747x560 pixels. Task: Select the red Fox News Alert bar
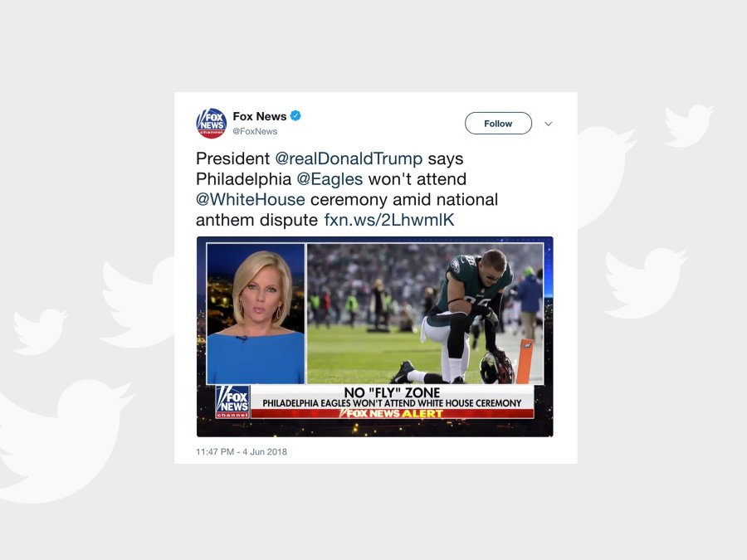(x=392, y=413)
